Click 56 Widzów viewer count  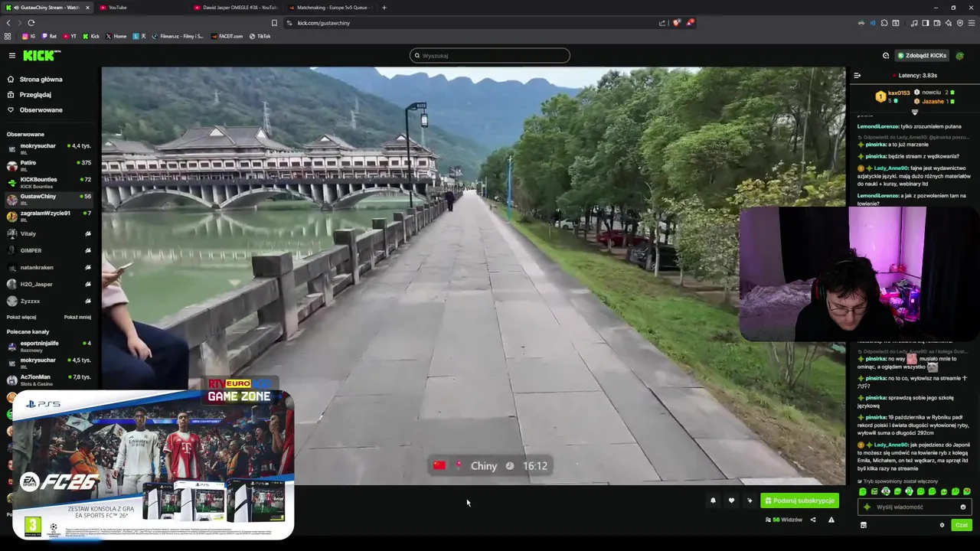(783, 520)
